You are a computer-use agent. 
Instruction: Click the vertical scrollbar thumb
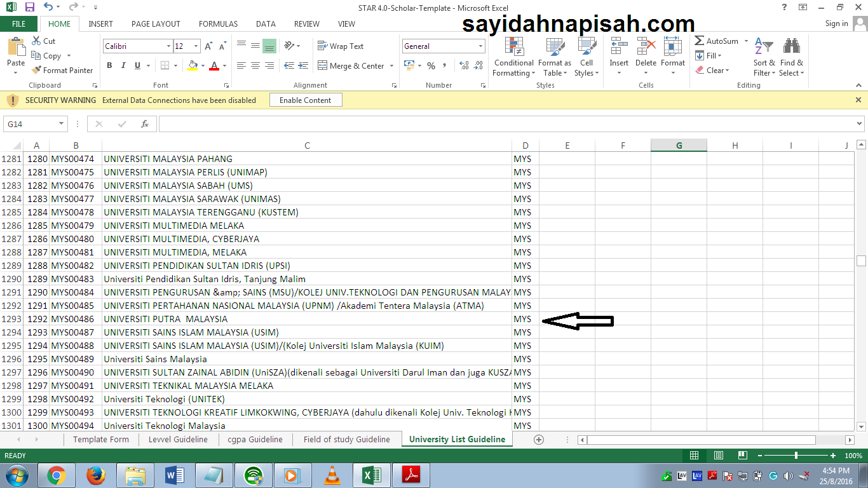coord(861,261)
